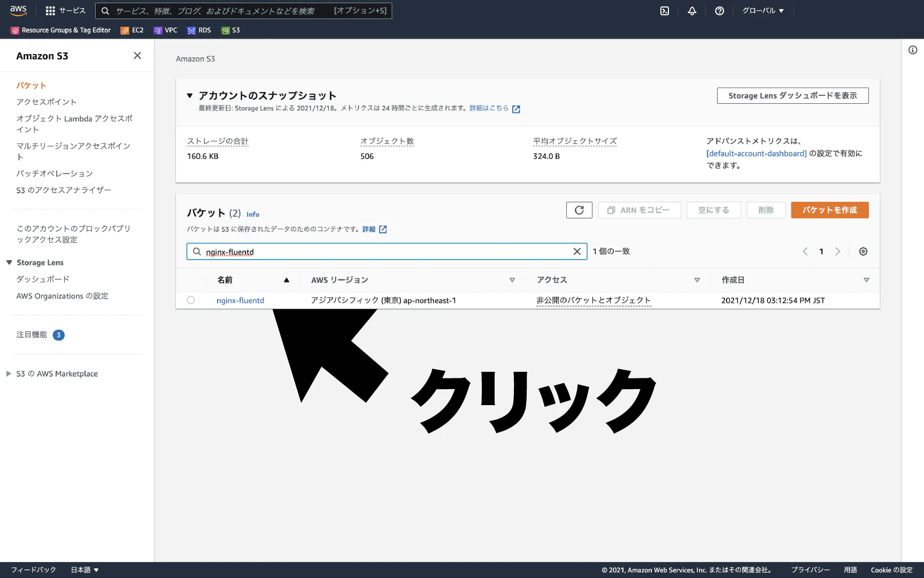Click the Info link beside バケット

(253, 215)
